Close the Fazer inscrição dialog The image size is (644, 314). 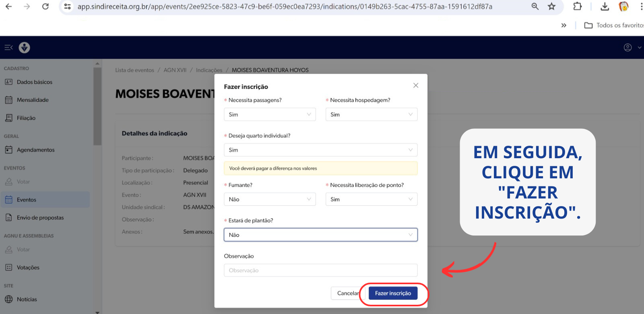[416, 85]
